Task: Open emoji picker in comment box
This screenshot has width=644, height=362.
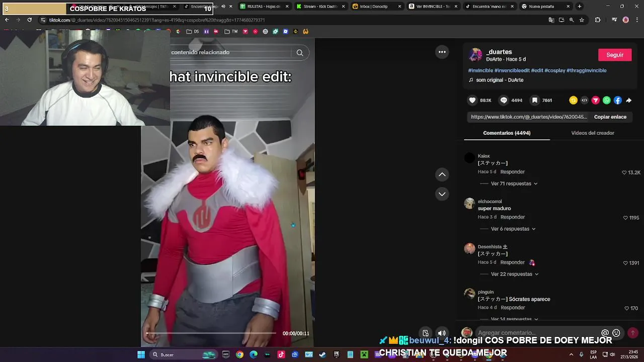Action: click(616, 333)
